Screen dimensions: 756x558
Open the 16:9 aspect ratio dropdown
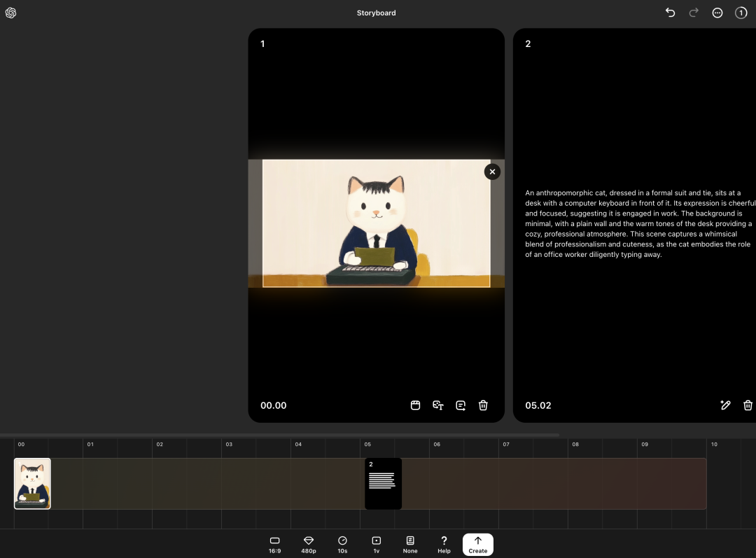[275, 545]
